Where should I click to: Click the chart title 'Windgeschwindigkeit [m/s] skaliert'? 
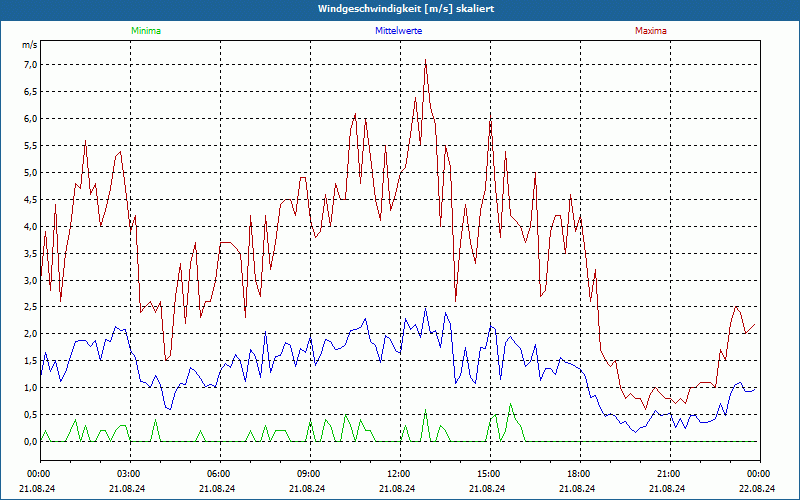point(406,9)
